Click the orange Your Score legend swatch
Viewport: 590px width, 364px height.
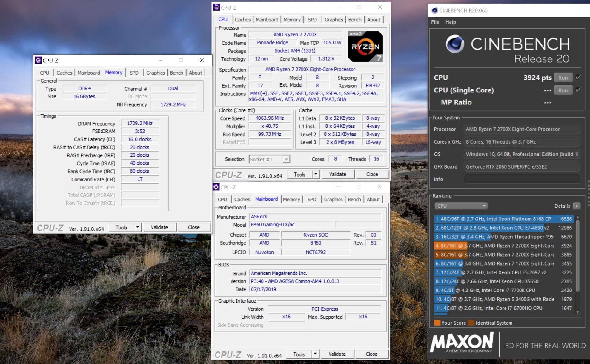pyautogui.click(x=437, y=323)
